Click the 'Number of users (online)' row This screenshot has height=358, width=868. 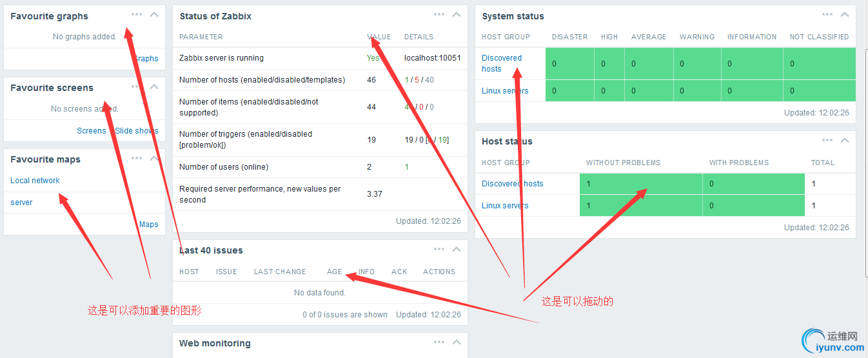[x=320, y=167]
